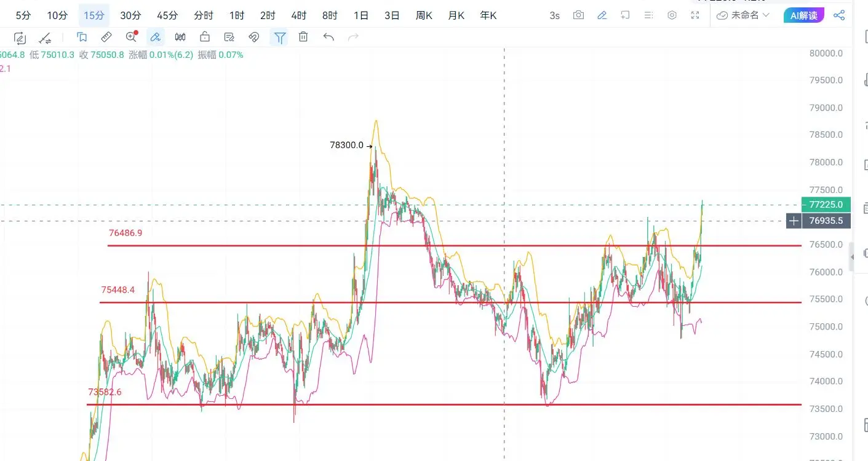Switch to the 45分 timeframe
Screen dimensions: 868x461
167,15
